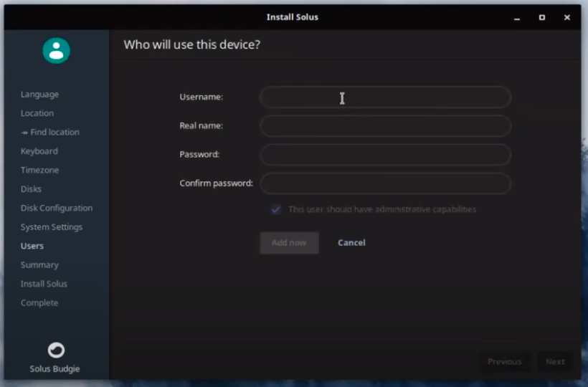Cancel adding the new user
Viewport: 588px width, 387px height.
[351, 243]
